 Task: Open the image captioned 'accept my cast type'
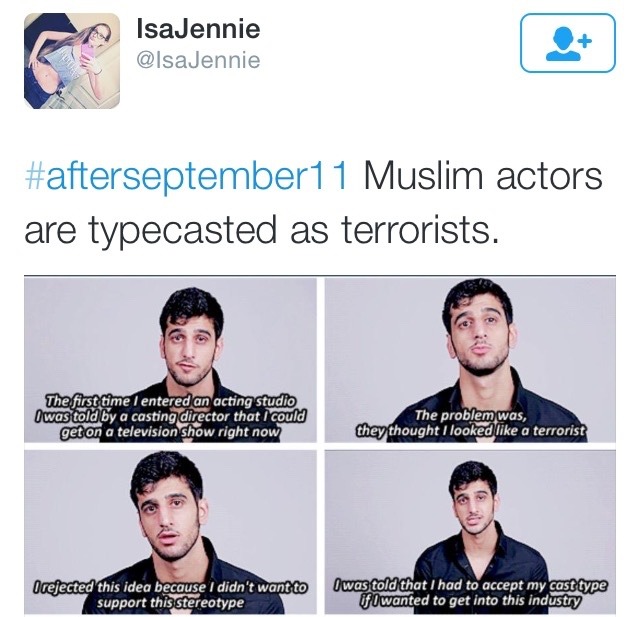coord(470,532)
